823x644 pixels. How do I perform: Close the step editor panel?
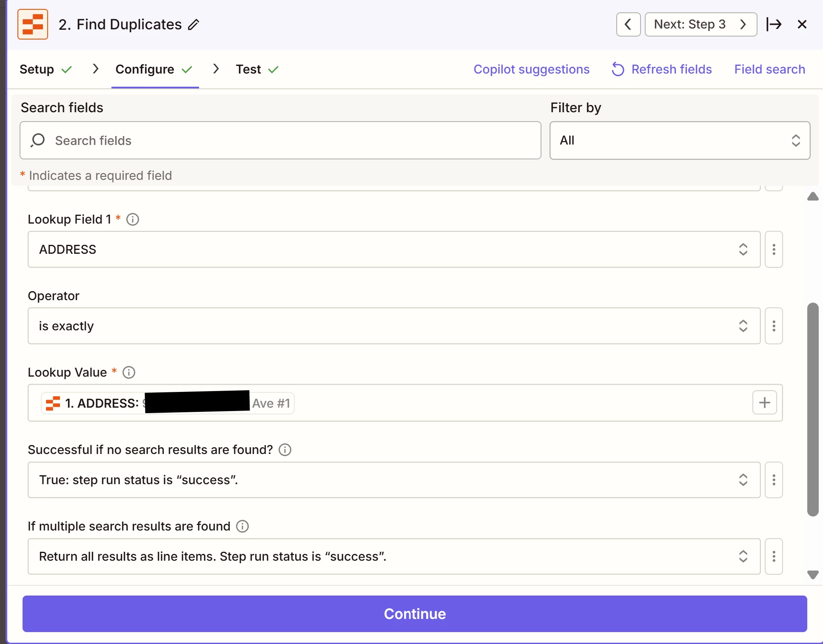(802, 24)
